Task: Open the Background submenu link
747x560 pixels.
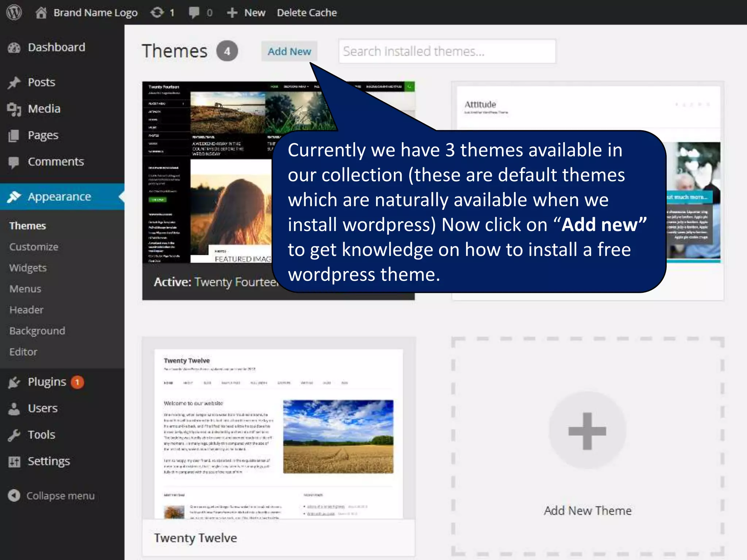Action: coord(37,331)
